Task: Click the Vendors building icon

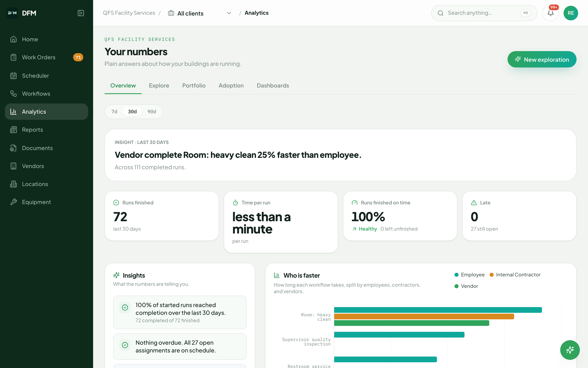Action: [x=13, y=166]
